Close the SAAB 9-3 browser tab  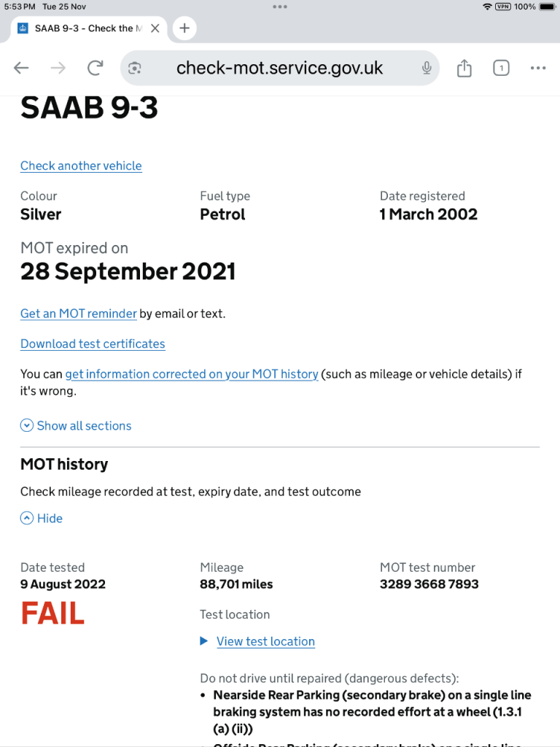[154, 28]
